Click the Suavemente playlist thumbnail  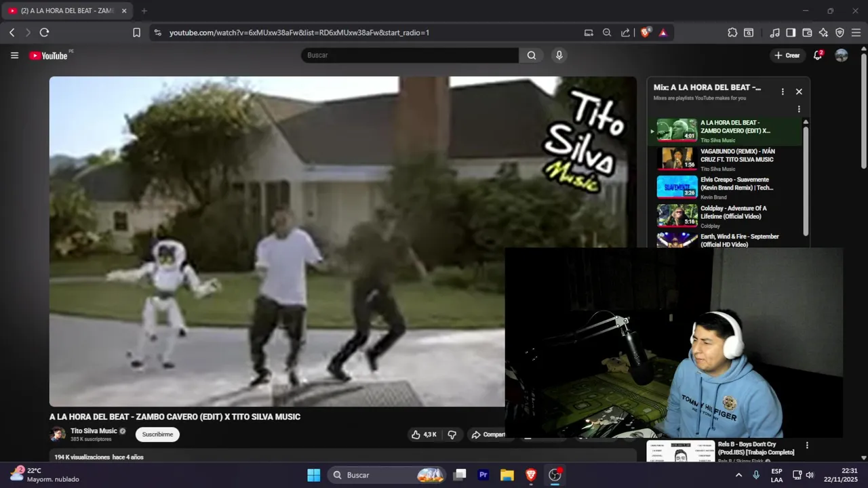(677, 187)
